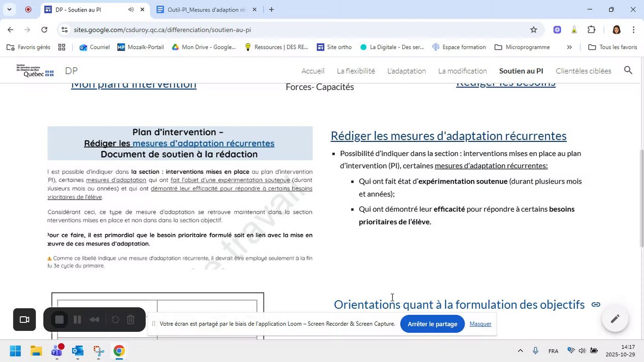Restart the Loom recording
Viewport: 644px width, 362px height.
point(115,320)
